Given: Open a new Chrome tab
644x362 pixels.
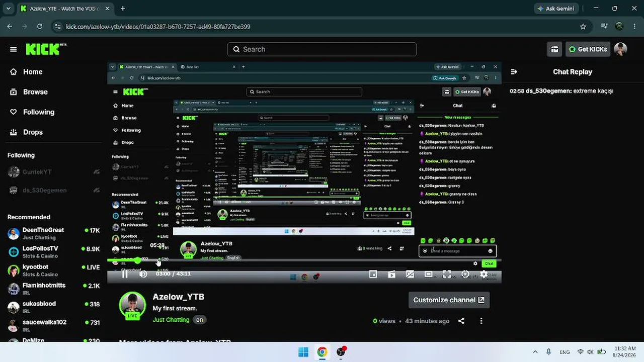Looking at the screenshot, I should click(x=123, y=9).
